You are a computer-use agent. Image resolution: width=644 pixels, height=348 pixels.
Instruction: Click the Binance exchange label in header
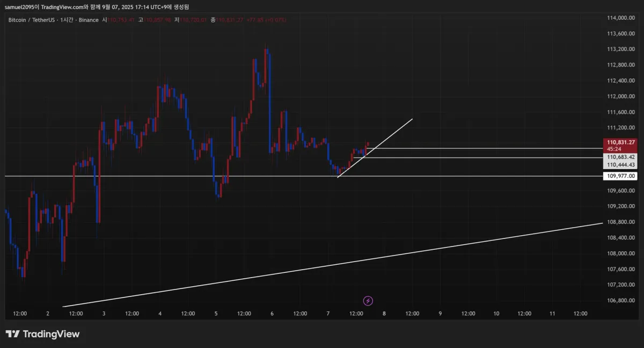89,20
